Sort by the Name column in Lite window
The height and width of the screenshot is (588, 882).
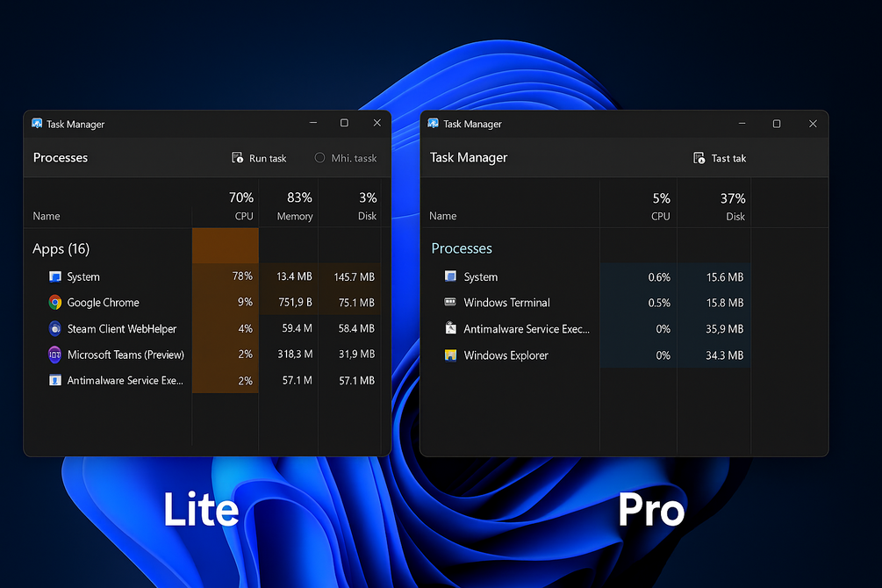[47, 216]
